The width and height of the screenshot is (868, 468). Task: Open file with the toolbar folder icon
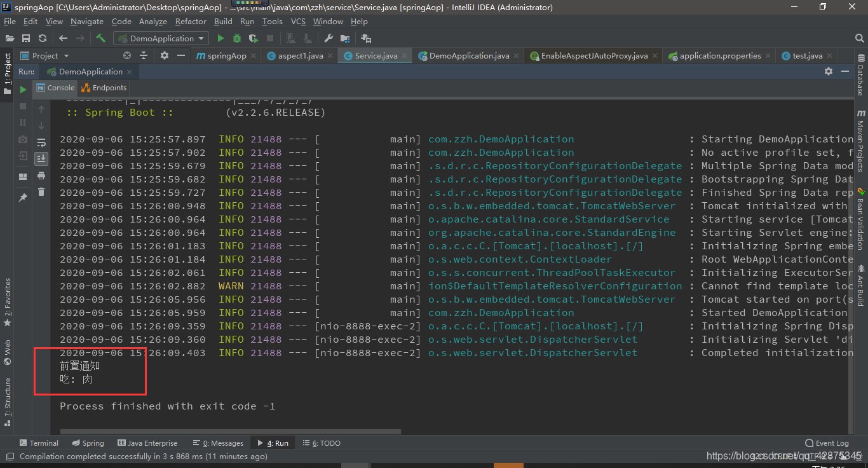click(x=10, y=38)
